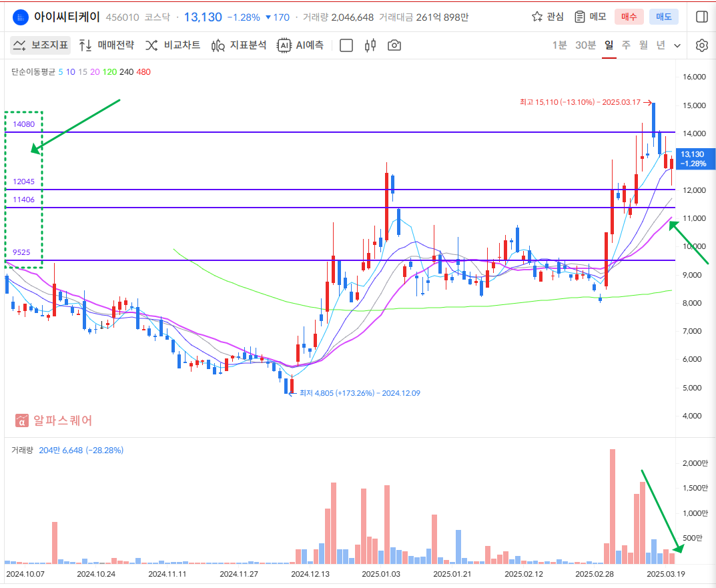Click the 12045 horizontal line label
The image size is (716, 588).
pyautogui.click(x=24, y=182)
